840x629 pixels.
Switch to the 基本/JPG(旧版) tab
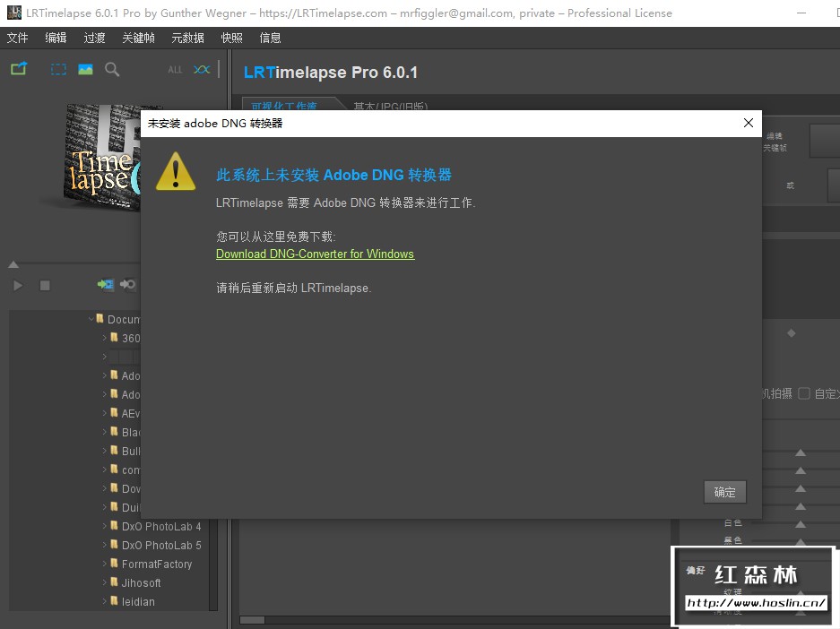coord(391,106)
